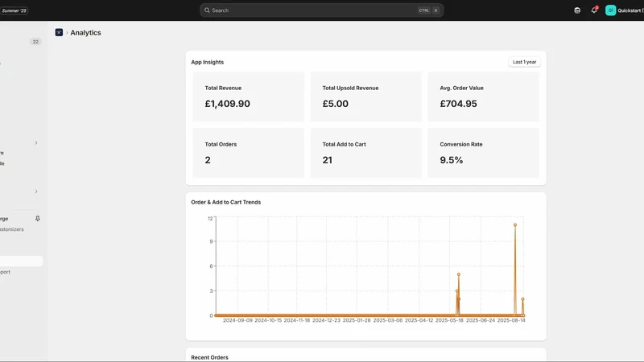Click the 2024-09-09 axis label
Image resolution: width=644 pixels, height=362 pixels.
pyautogui.click(x=237, y=320)
